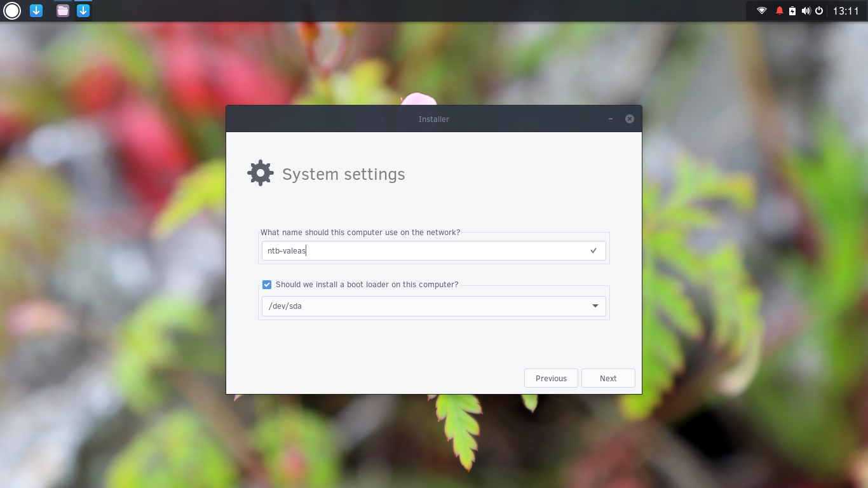868x488 pixels.
Task: Open the Wi-Fi network indicator
Action: tap(762, 11)
